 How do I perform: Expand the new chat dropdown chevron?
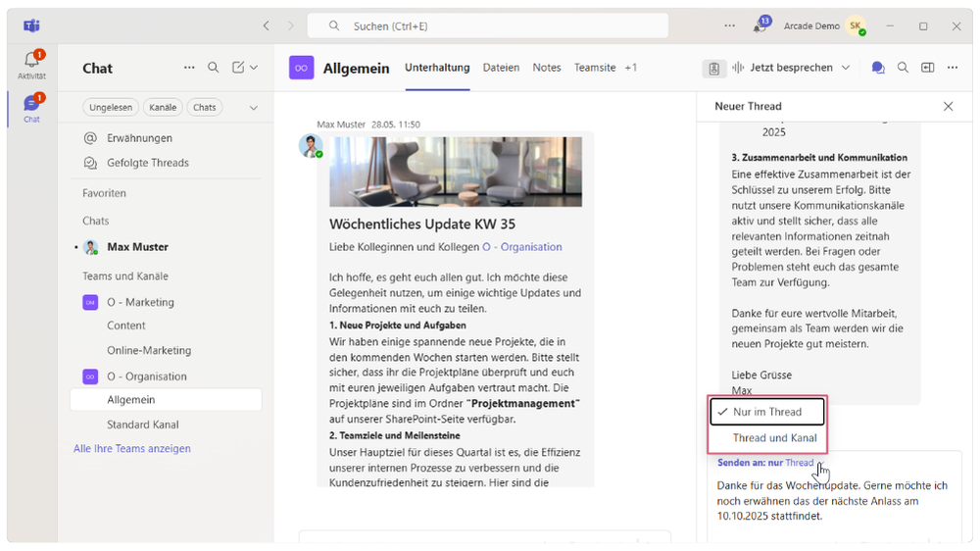(254, 67)
